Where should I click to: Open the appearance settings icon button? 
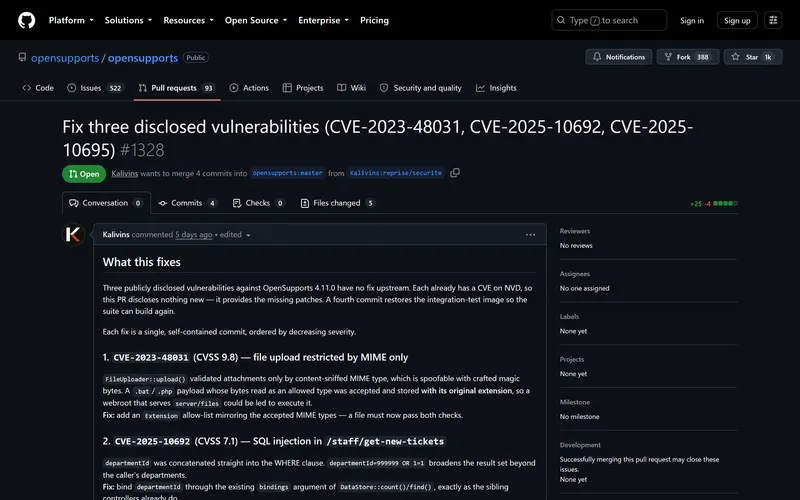click(773, 20)
